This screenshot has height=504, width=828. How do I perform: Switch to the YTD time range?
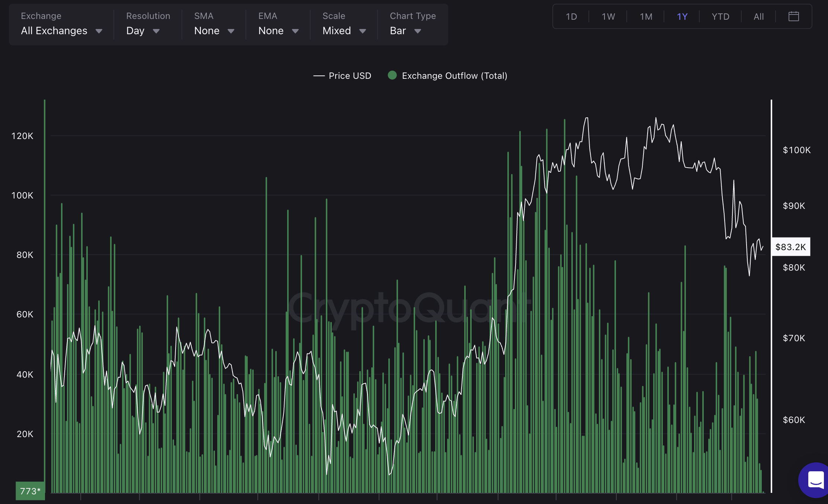(720, 17)
